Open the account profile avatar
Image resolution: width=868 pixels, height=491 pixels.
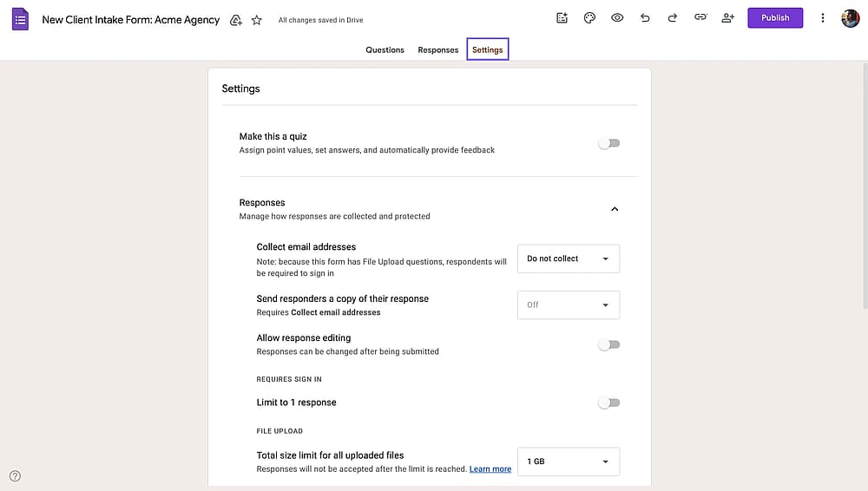coord(851,18)
